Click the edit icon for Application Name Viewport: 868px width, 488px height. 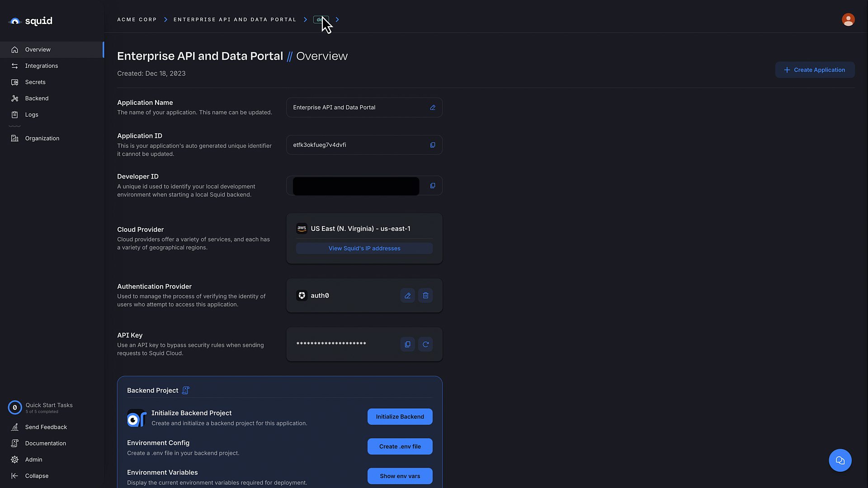tap(433, 107)
